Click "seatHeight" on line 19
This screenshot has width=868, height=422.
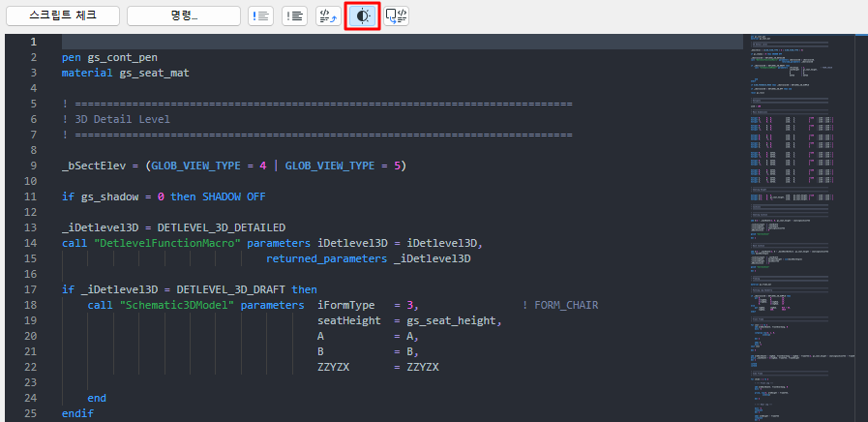coord(349,320)
